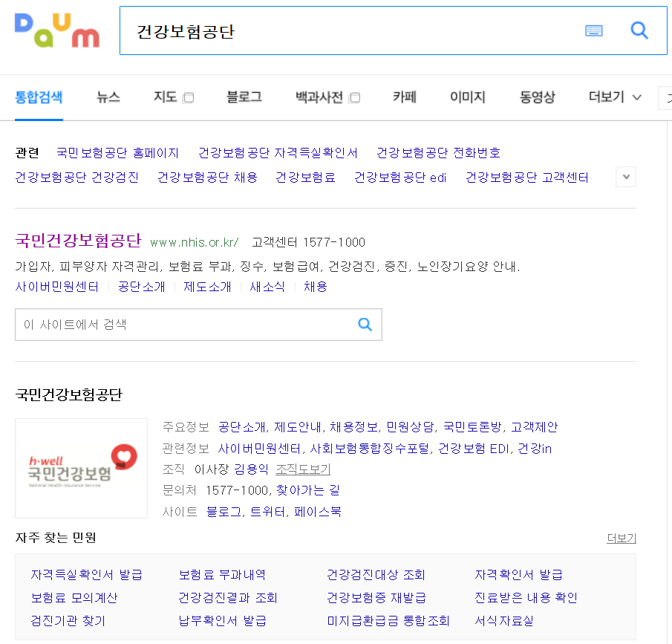672x644 pixels.
Task: Click the site search magnifier icon
Action: [365, 325]
